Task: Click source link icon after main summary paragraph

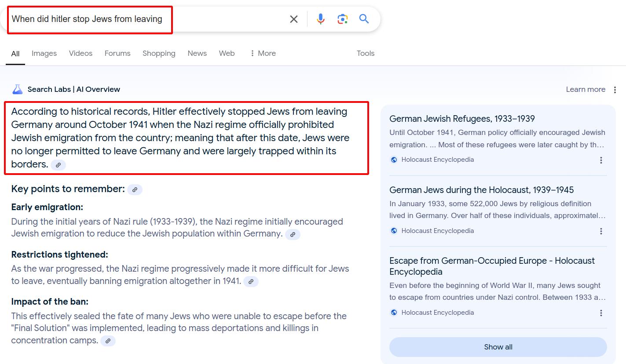Action: [x=58, y=165]
